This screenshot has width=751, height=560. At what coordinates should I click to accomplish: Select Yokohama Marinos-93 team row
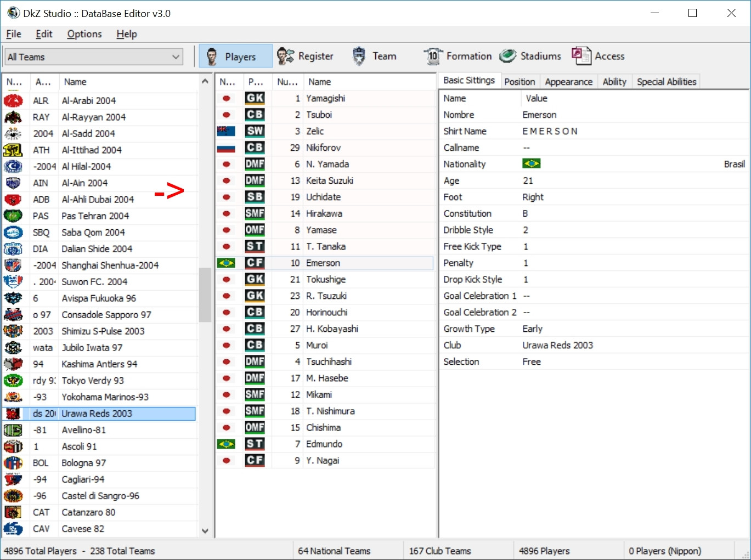point(99,397)
